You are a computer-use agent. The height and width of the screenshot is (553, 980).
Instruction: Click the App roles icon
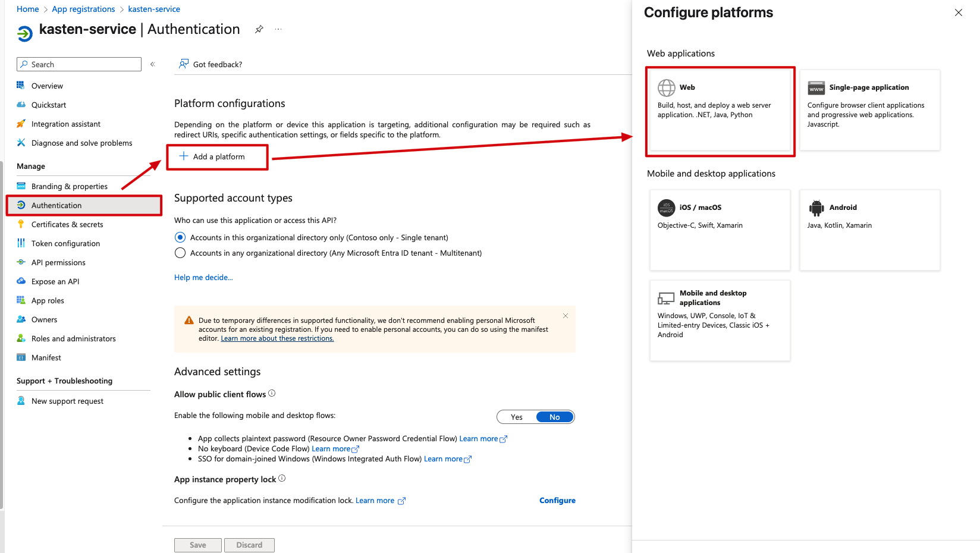point(21,300)
